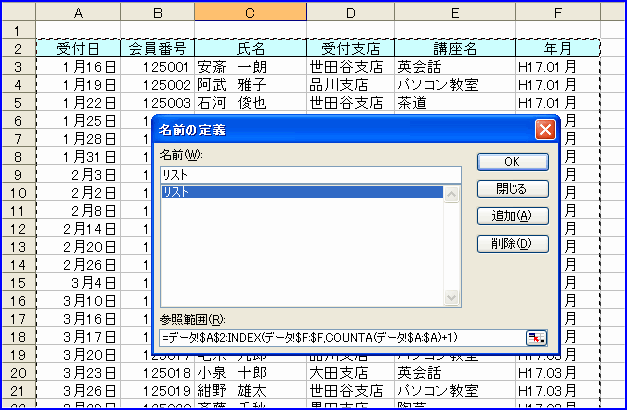Click cell with 大田支店
Viewport: 627px width, 410px height.
pos(350,373)
